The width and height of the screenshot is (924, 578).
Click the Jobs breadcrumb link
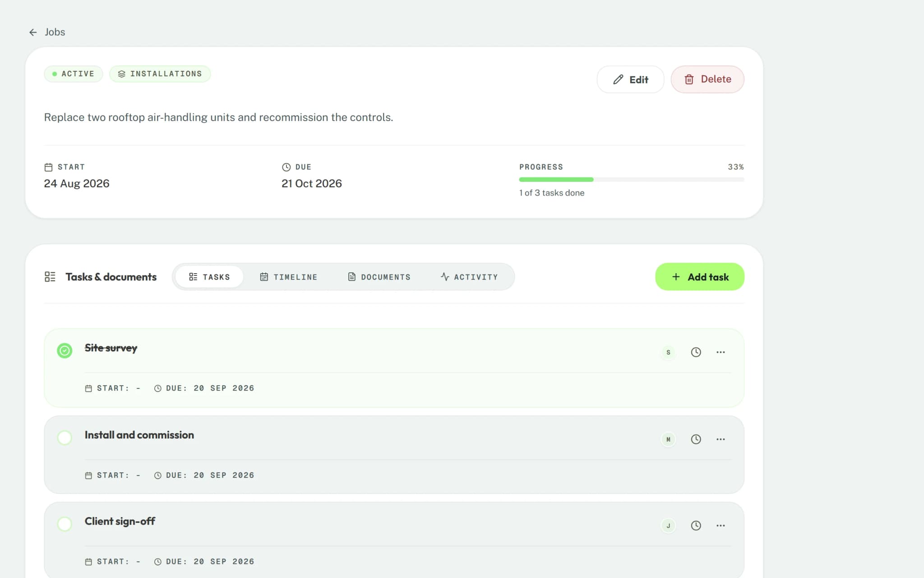click(x=55, y=32)
